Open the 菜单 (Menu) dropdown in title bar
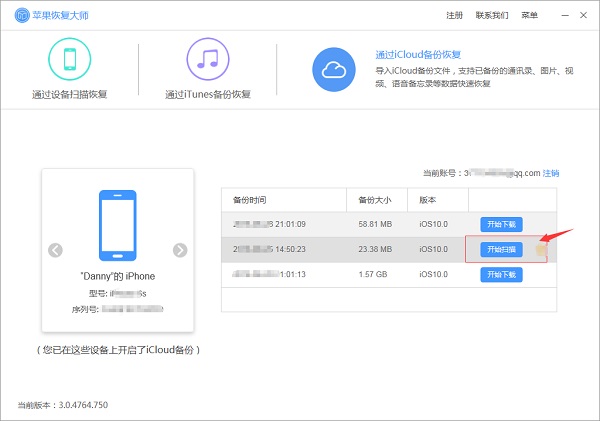Screen dimensions: 600x421 (530, 16)
